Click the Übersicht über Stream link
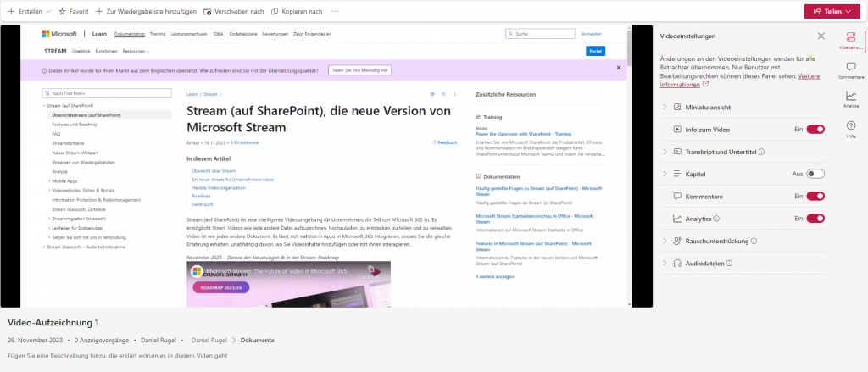The height and width of the screenshot is (372, 868). 214,171
